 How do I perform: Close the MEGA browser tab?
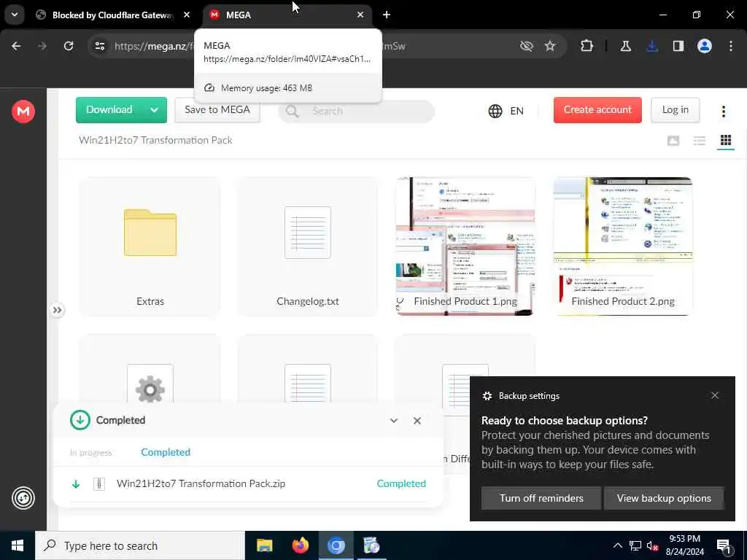(360, 15)
